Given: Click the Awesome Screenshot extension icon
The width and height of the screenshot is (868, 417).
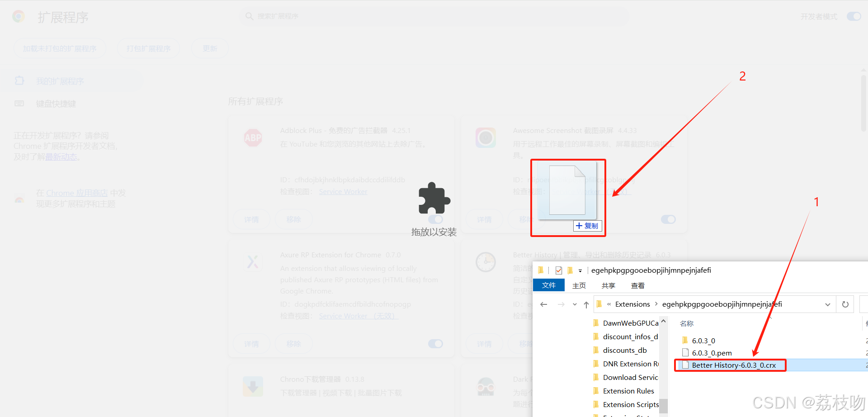Looking at the screenshot, I should (486, 137).
